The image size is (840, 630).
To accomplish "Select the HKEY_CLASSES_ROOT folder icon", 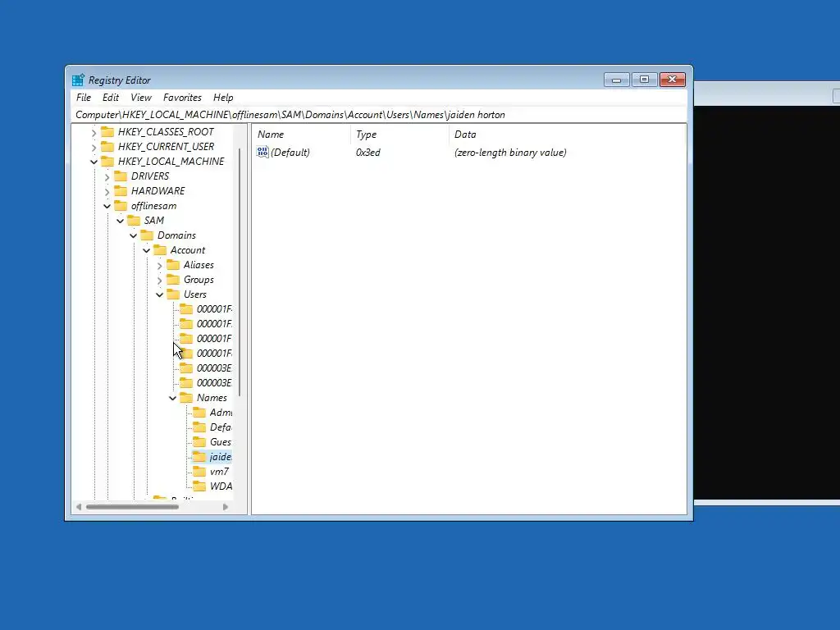I will (x=107, y=132).
